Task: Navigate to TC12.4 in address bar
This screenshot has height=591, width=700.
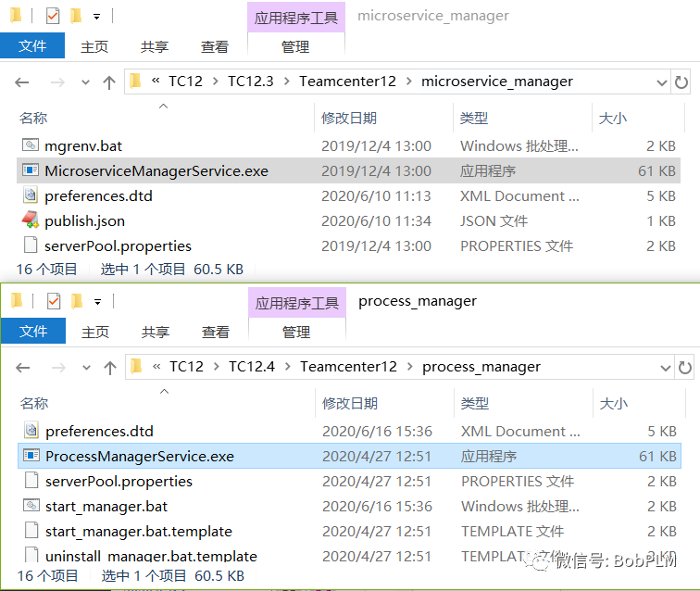Action: [252, 366]
